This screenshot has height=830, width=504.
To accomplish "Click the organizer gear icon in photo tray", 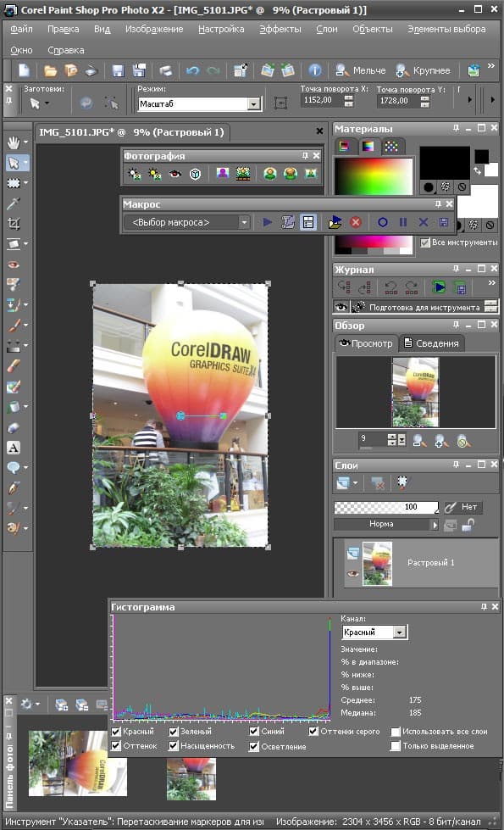I will (x=26, y=704).
